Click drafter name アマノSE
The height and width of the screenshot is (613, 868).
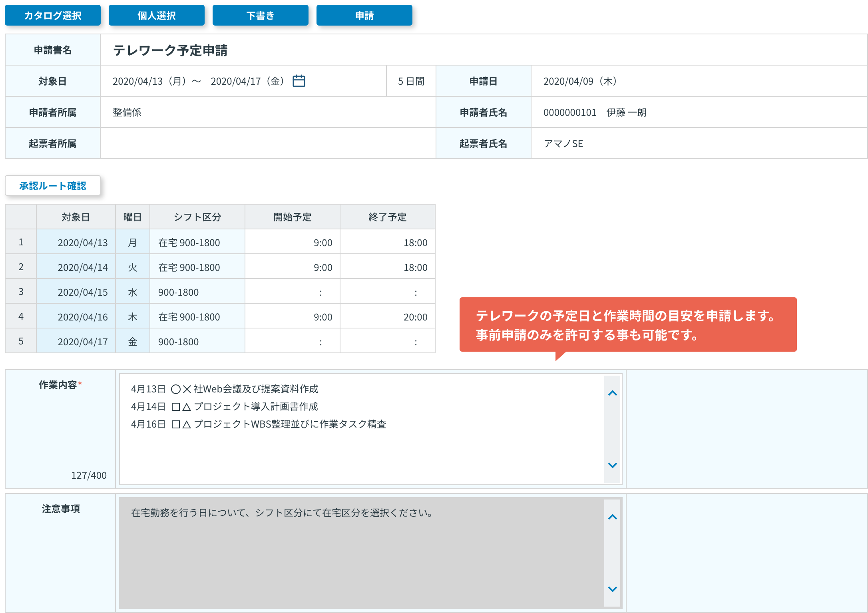(x=563, y=143)
